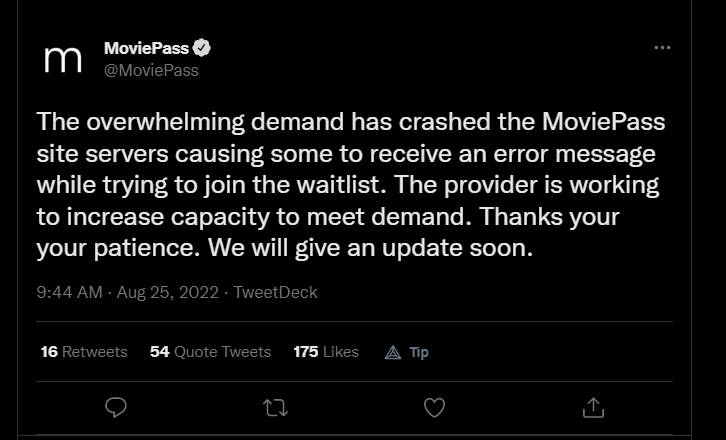Like the tweet with heart icon
Viewport: 726px width, 440px height.
[x=434, y=408]
